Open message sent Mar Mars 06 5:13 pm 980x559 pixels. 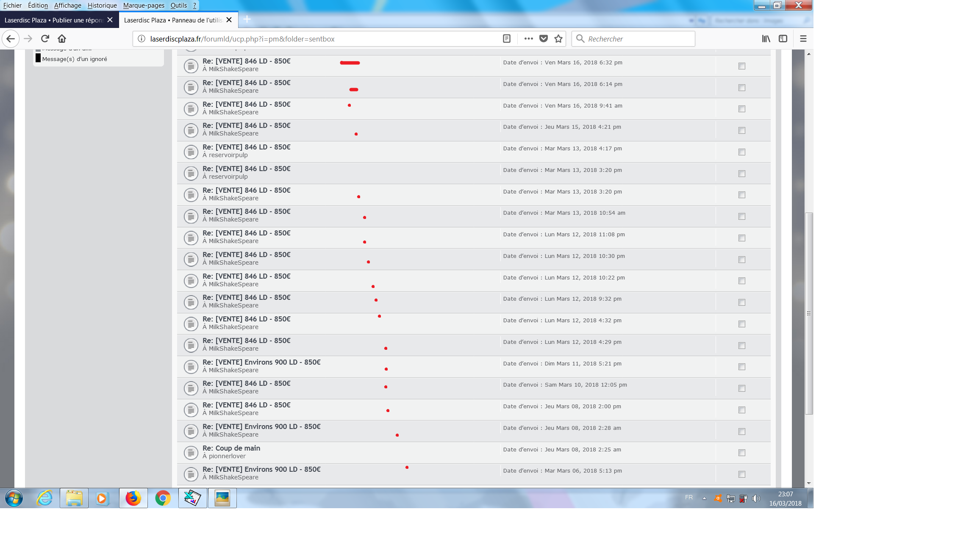(x=261, y=469)
